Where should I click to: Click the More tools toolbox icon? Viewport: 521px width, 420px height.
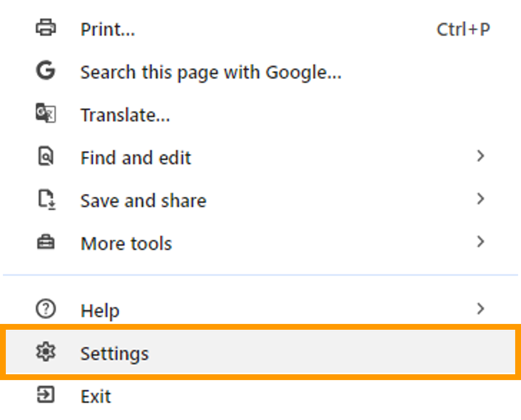click(45, 242)
